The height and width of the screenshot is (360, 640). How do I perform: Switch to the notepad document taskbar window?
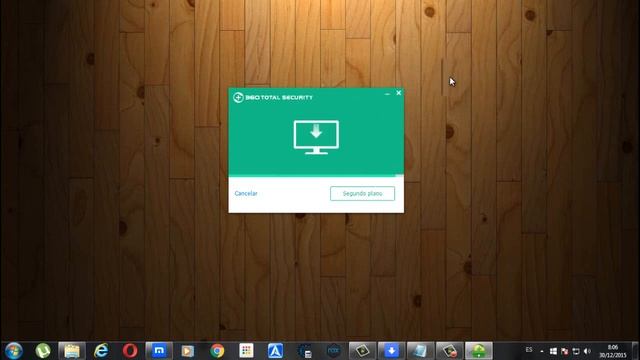coord(420,351)
